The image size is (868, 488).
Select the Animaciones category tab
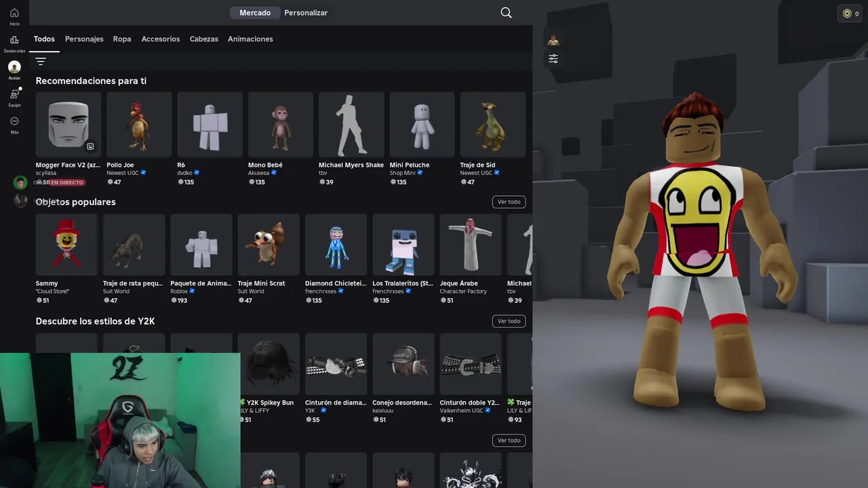pyautogui.click(x=250, y=39)
